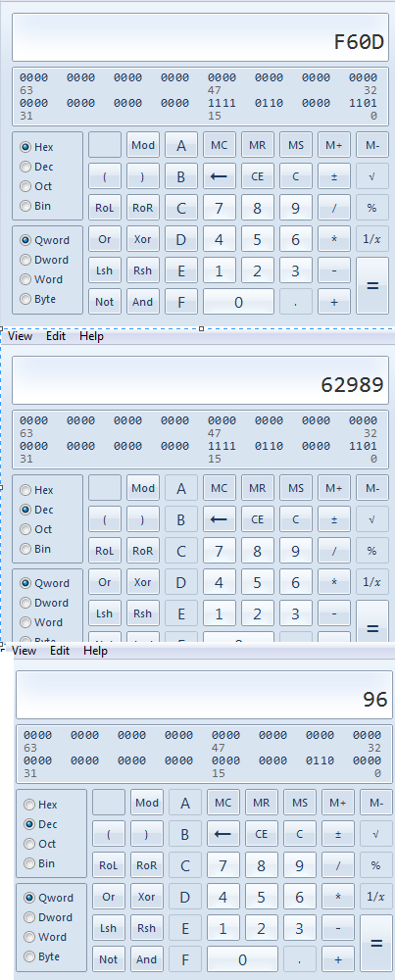Click plus key in F60D calculator

point(334,301)
